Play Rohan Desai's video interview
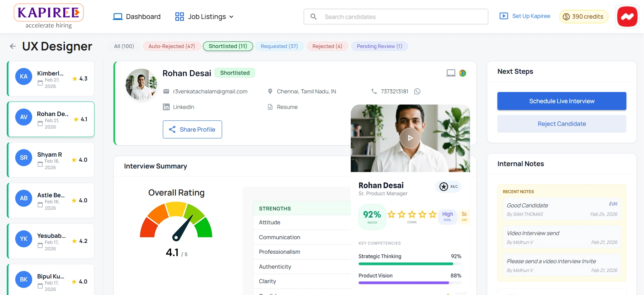This screenshot has width=644, height=295. click(x=410, y=138)
